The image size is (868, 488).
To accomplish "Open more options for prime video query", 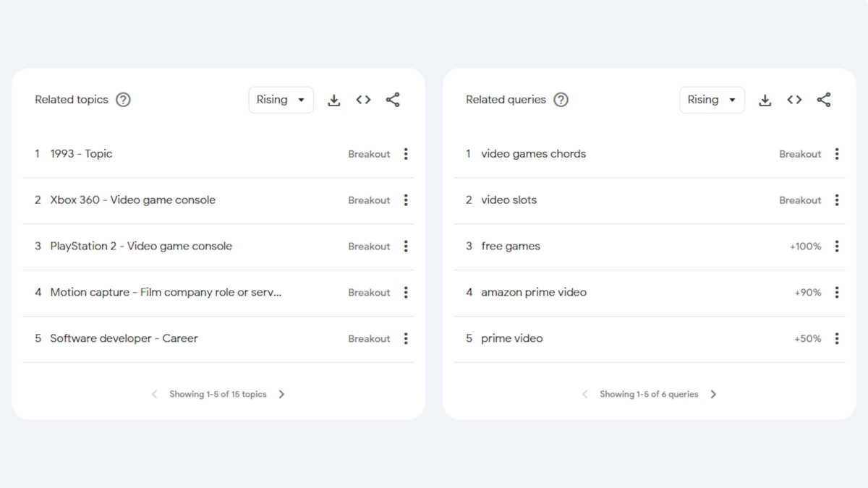I will [x=837, y=338].
